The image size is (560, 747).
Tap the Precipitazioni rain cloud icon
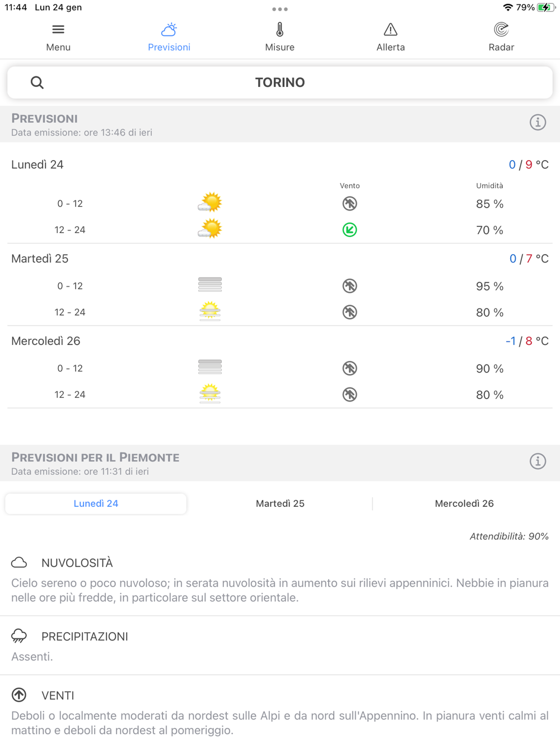coord(19,636)
